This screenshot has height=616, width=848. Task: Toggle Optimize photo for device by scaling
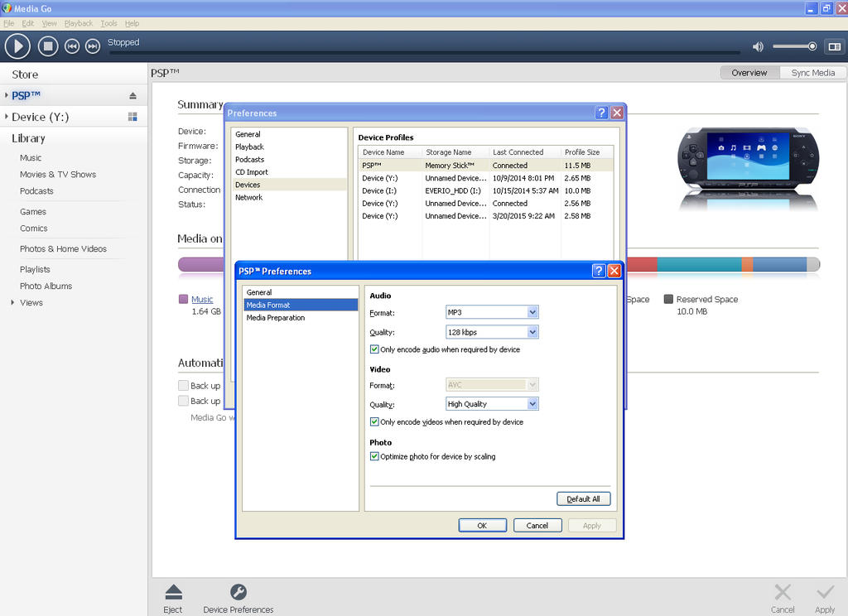click(374, 456)
